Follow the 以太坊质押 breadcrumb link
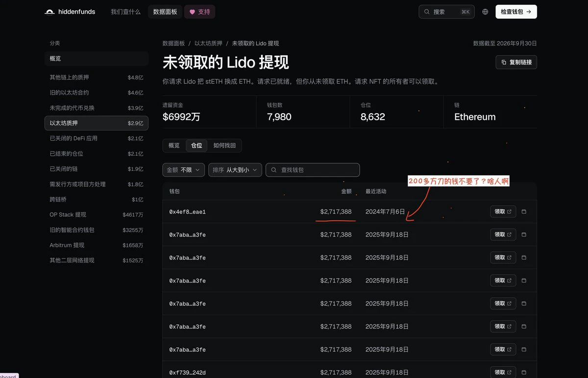 [x=208, y=44]
